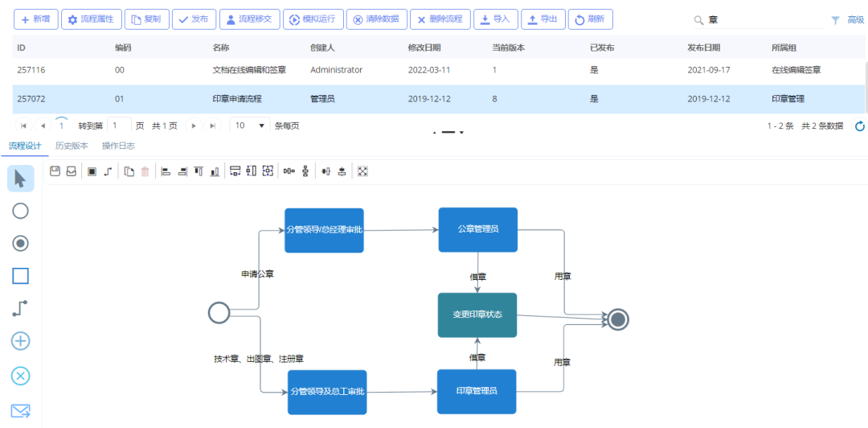Distribute nodes vertically with equal spacing
Image resolution: width=868 pixels, height=428 pixels.
tap(305, 171)
